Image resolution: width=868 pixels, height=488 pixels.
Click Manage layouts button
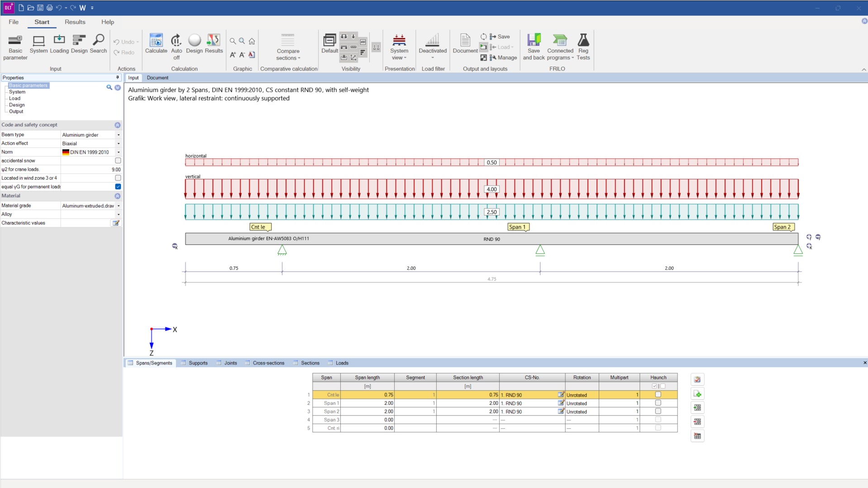[x=503, y=57]
